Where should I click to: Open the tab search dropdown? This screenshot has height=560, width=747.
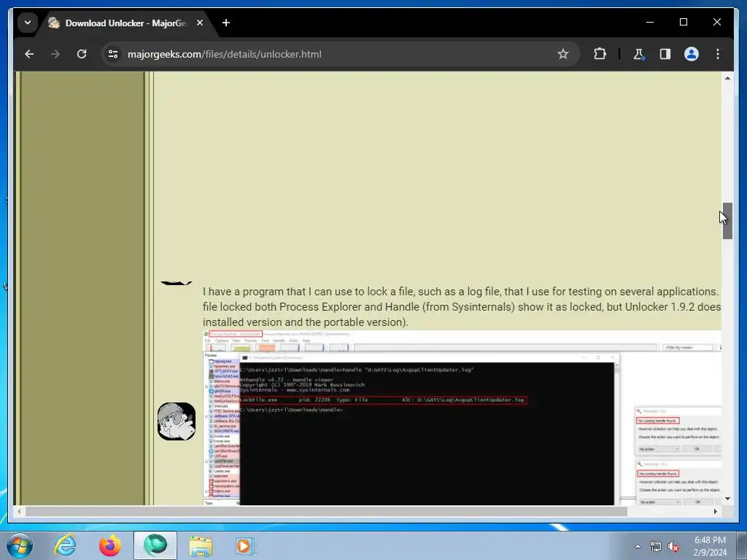click(28, 23)
